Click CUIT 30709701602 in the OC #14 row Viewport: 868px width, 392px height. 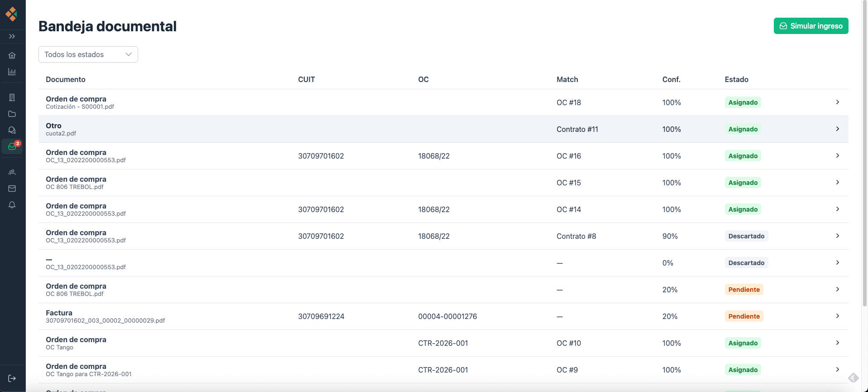(321, 209)
